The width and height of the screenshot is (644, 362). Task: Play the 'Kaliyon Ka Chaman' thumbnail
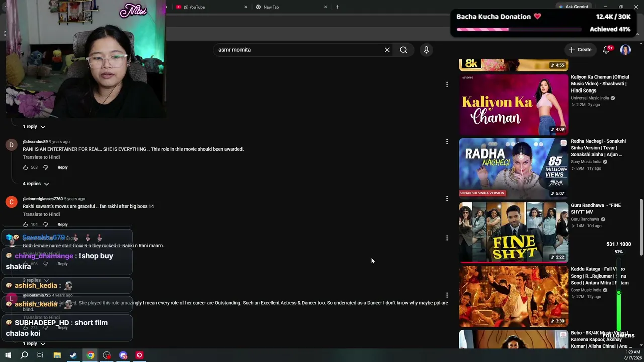click(x=513, y=105)
